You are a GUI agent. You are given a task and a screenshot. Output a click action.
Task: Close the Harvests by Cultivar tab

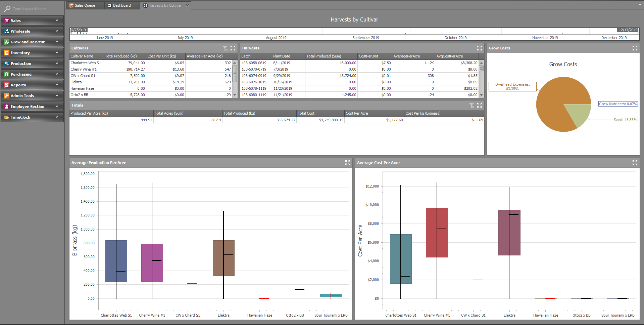click(188, 5)
